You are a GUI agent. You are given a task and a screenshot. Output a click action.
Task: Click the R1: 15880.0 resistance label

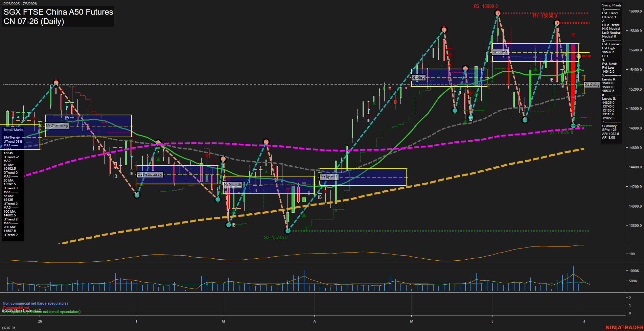tap(545, 16)
